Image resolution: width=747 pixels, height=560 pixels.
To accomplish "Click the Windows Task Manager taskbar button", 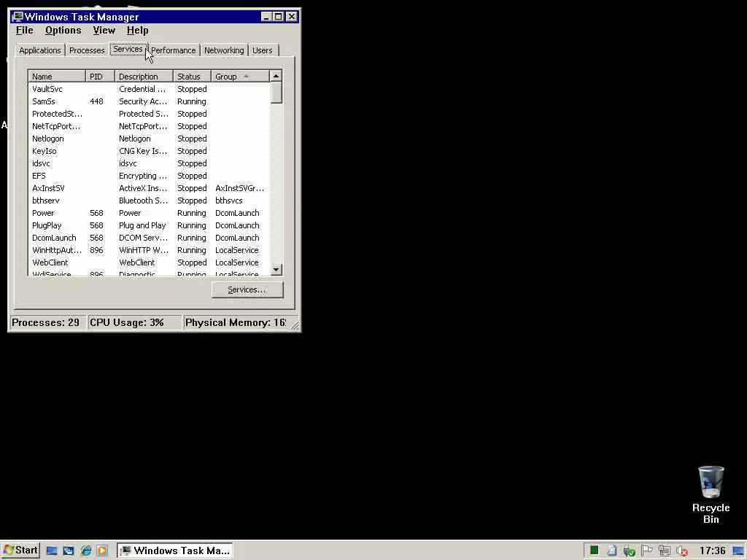I will coord(175,551).
